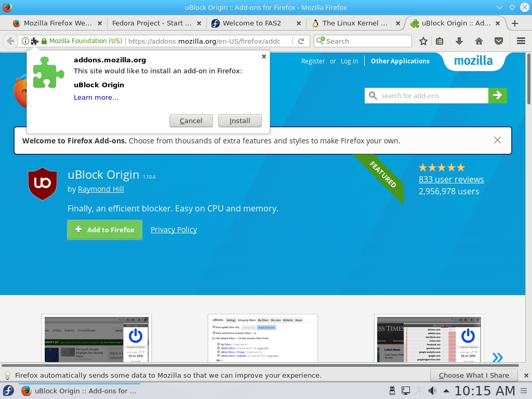This screenshot has width=532, height=399.
Task: Click the browser Search box
Action: pyautogui.click(x=363, y=41)
